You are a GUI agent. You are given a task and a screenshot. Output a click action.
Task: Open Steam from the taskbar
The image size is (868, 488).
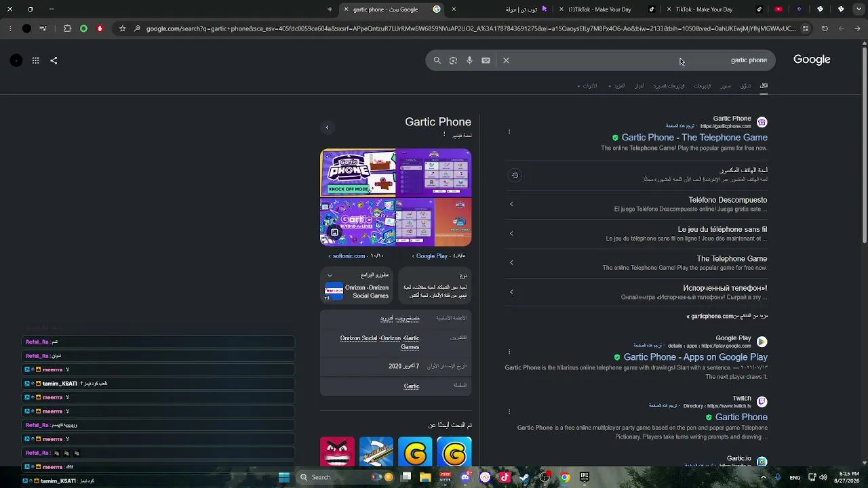(x=524, y=477)
